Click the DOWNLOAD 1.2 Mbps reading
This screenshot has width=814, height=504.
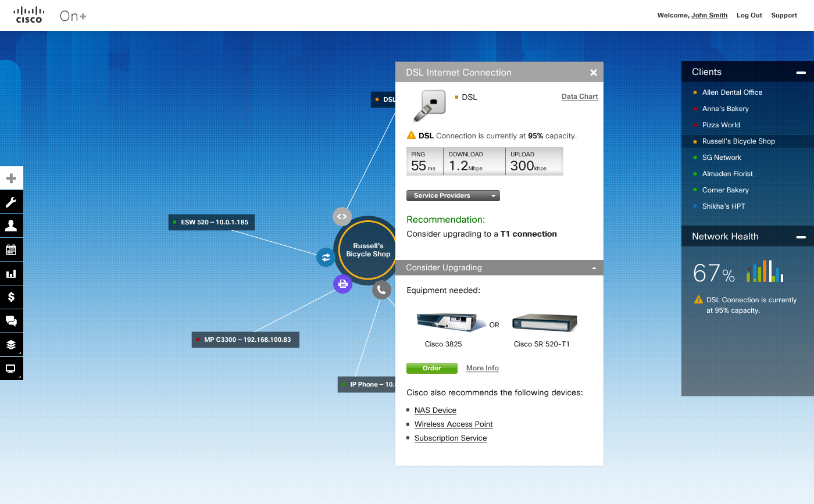[474, 162]
